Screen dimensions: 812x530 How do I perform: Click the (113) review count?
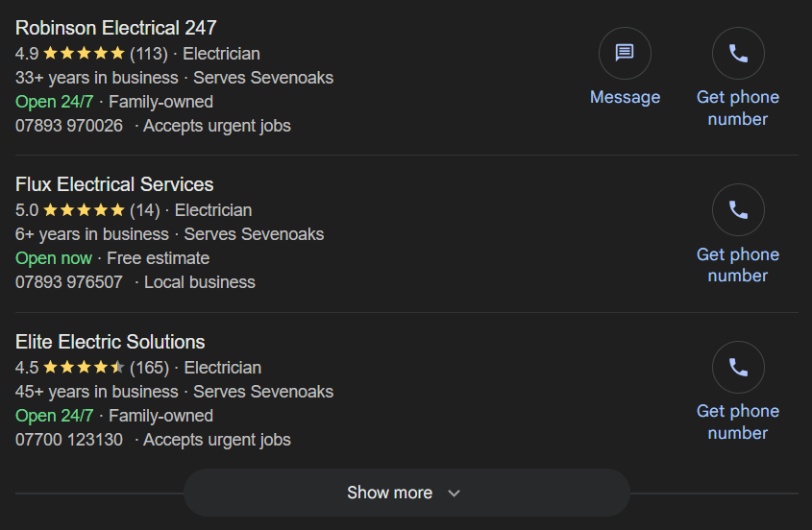click(x=149, y=54)
